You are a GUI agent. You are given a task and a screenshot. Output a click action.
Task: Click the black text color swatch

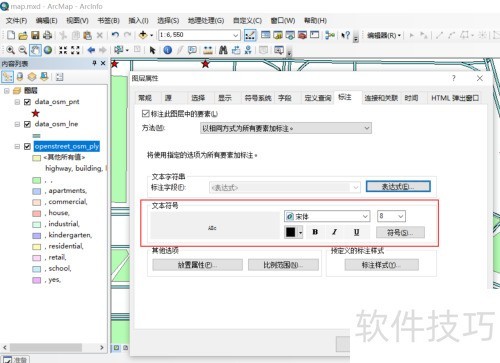291,232
